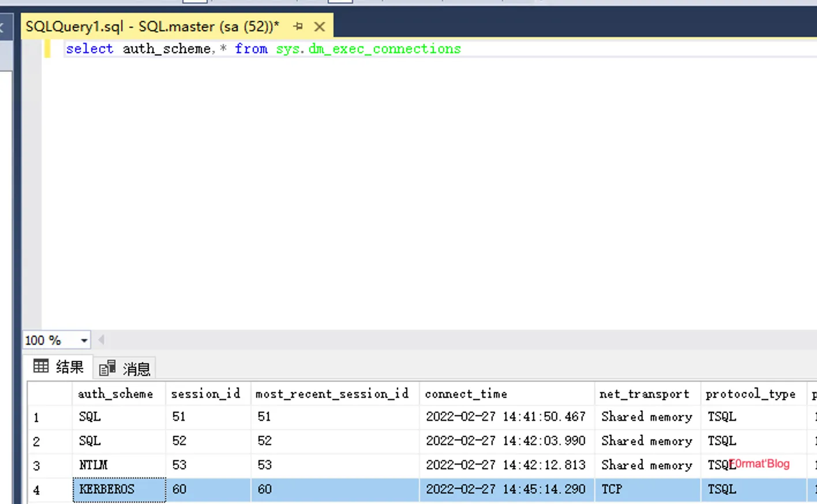
Task: Select the connect_time column header
Action: pyautogui.click(x=466, y=394)
